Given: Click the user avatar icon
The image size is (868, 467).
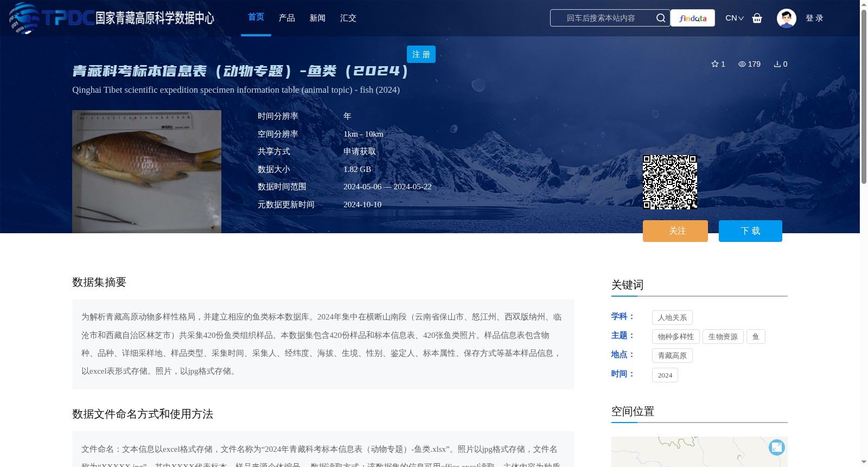Looking at the screenshot, I should 786,18.
